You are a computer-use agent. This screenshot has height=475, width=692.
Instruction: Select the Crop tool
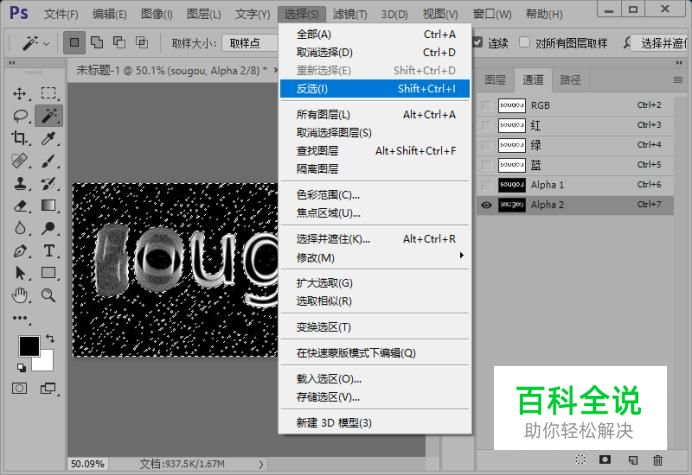19,138
